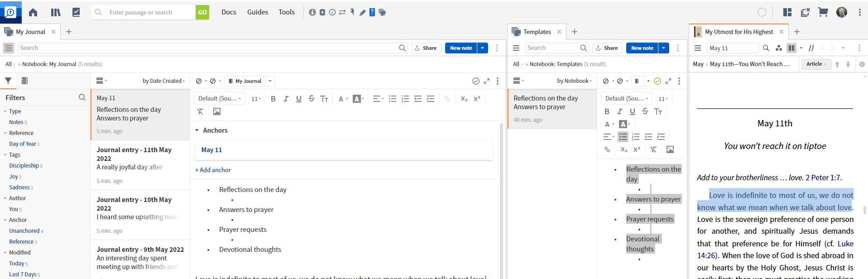Collapse the Anchors section
This screenshot has width=868, height=279.
(x=197, y=130)
